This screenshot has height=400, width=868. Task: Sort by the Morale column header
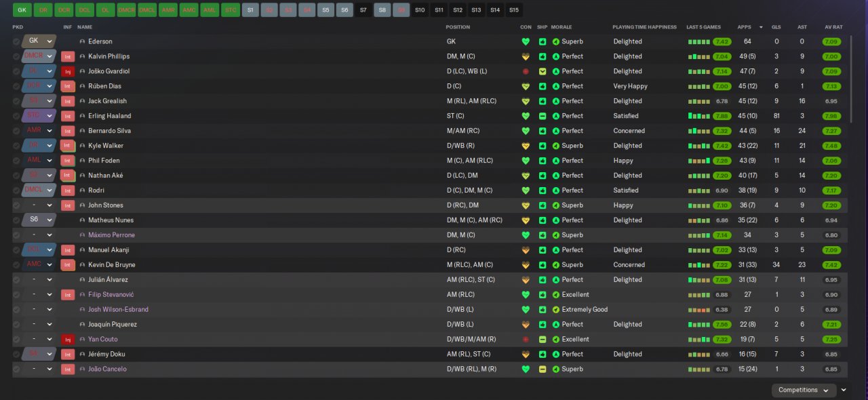pos(561,27)
